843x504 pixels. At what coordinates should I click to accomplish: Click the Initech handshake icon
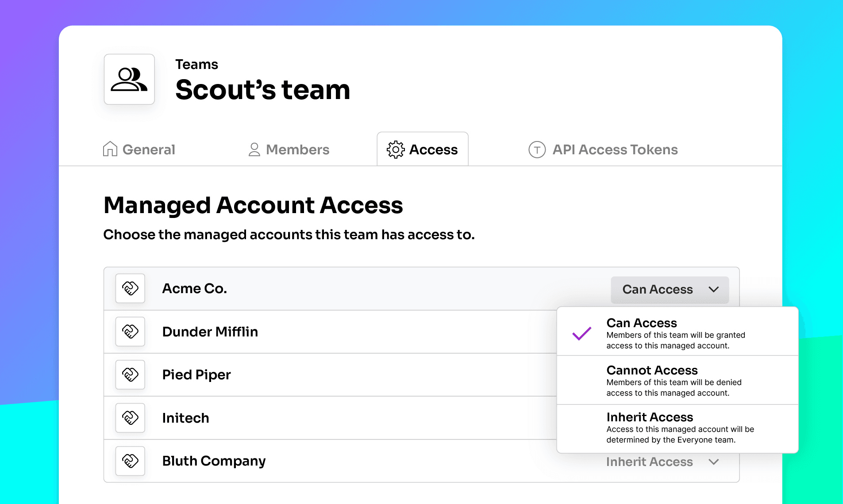point(130,418)
